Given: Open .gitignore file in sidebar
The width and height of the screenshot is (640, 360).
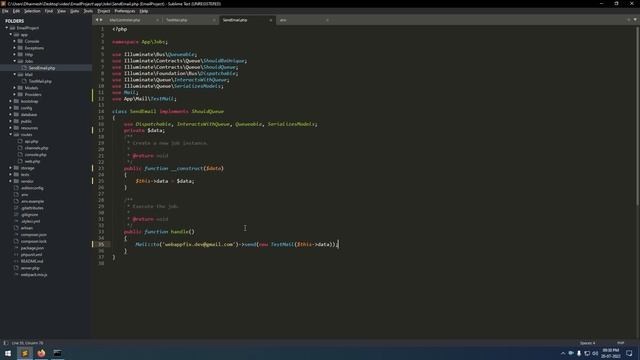Looking at the screenshot, I should point(29,215).
